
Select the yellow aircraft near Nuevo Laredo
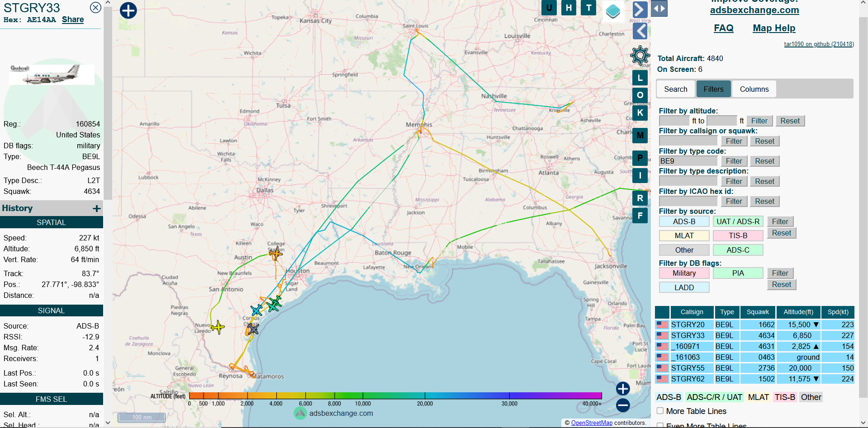tap(218, 327)
